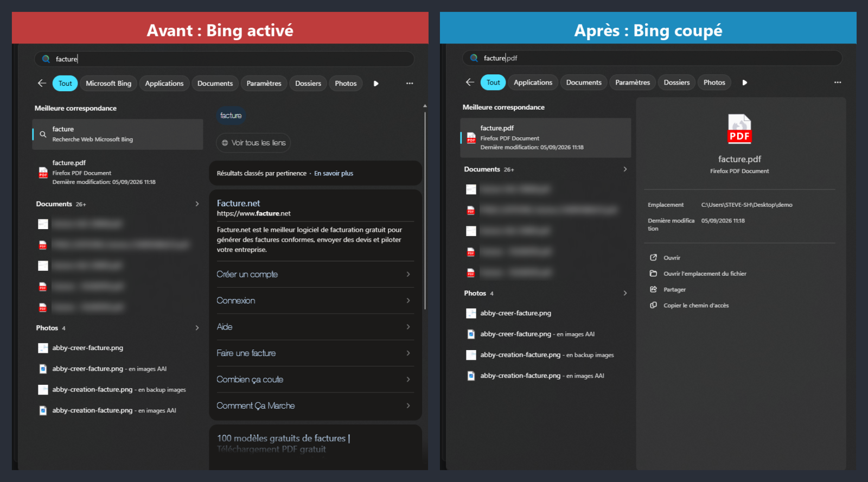
Task: Click the PDF icon of facture.pdf in Après best match
Action: tap(471, 138)
